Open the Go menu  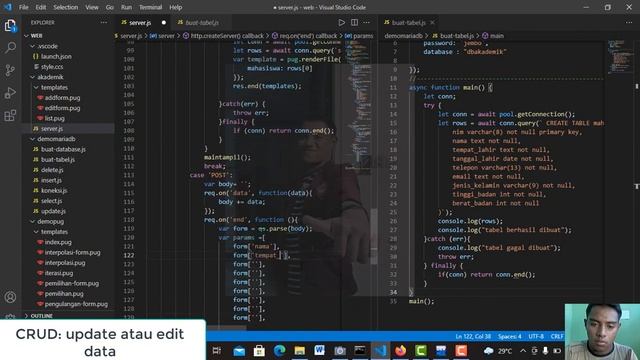pyautogui.click(x=109, y=7)
